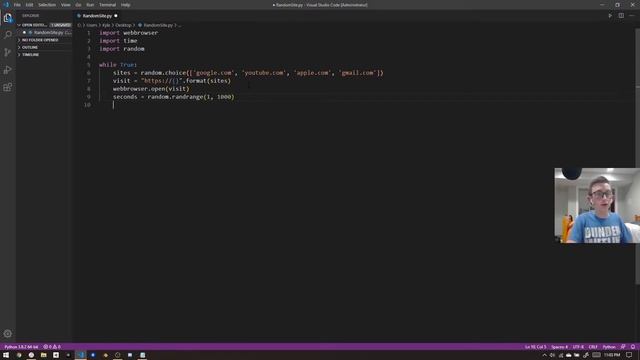Open the Terminal menu

(107, 5)
